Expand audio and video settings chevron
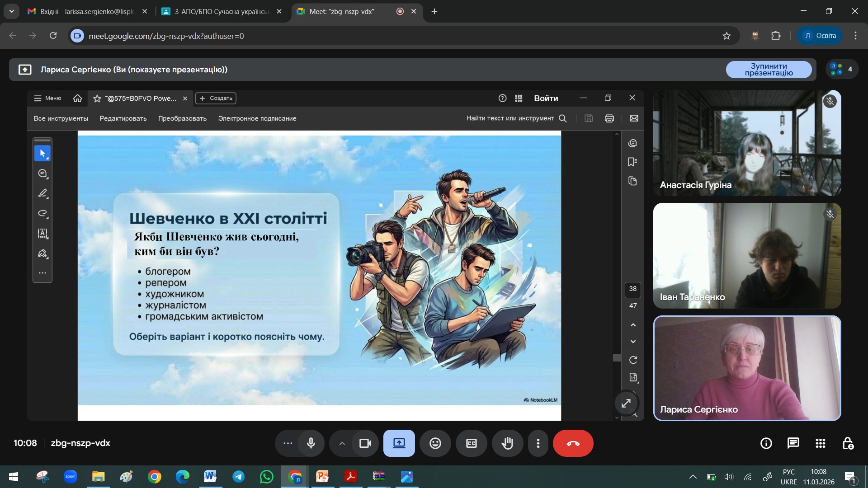Image resolution: width=868 pixels, height=488 pixels. point(342,443)
